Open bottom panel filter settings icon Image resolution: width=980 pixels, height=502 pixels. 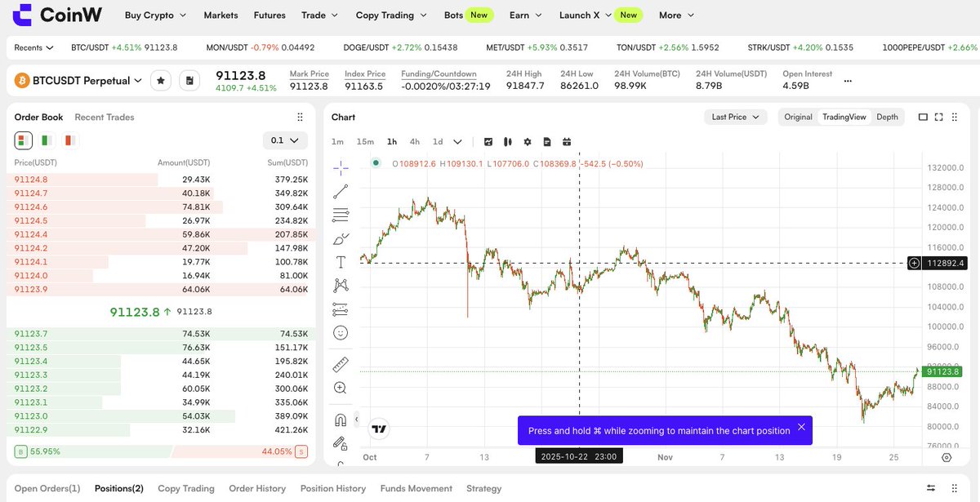(930, 488)
